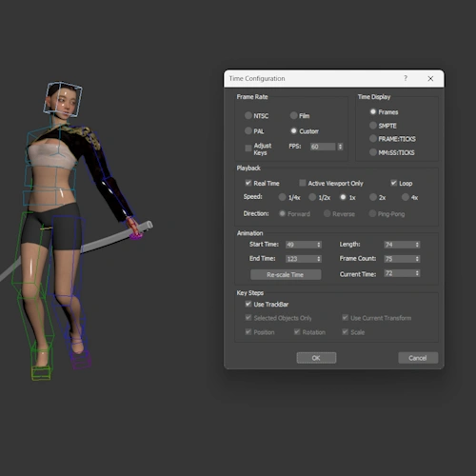476x476 pixels.
Task: Click the Start Time spinner arrows
Action: tap(319, 245)
